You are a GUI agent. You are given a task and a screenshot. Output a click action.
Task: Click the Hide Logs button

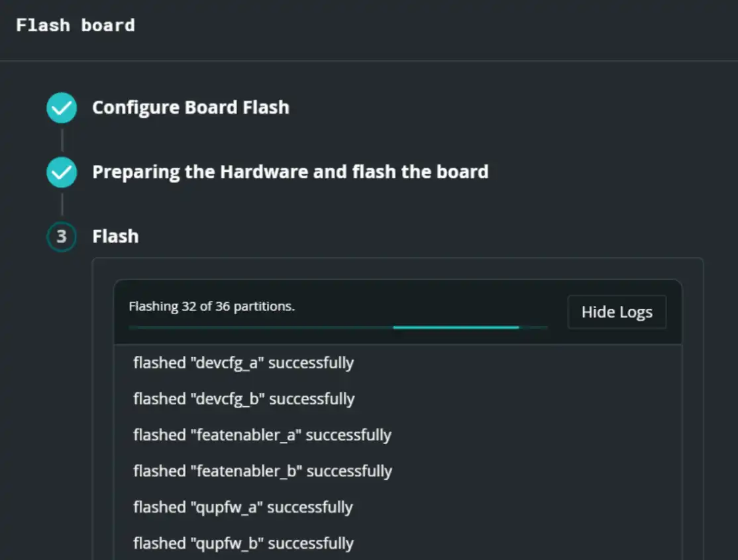[617, 312]
